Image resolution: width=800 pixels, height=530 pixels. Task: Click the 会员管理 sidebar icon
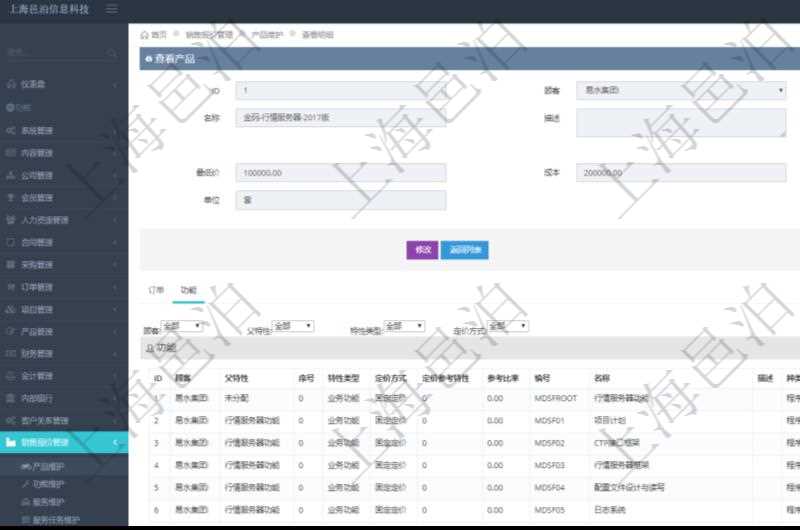(11, 198)
